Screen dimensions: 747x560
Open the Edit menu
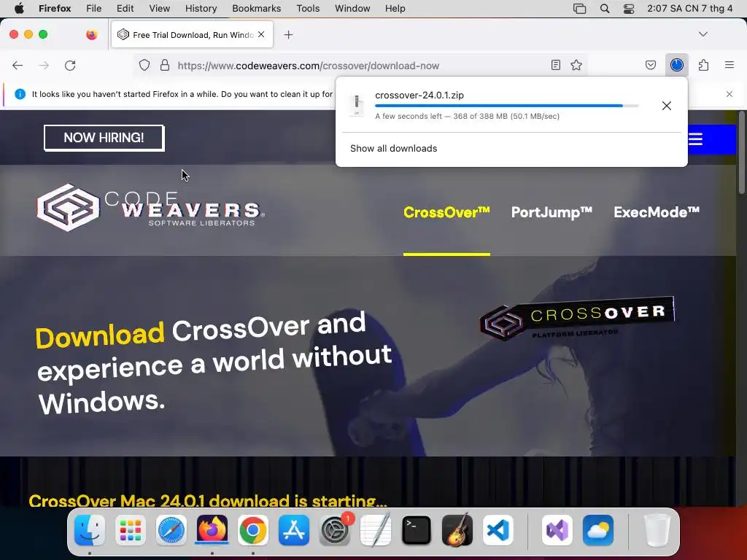tap(125, 9)
